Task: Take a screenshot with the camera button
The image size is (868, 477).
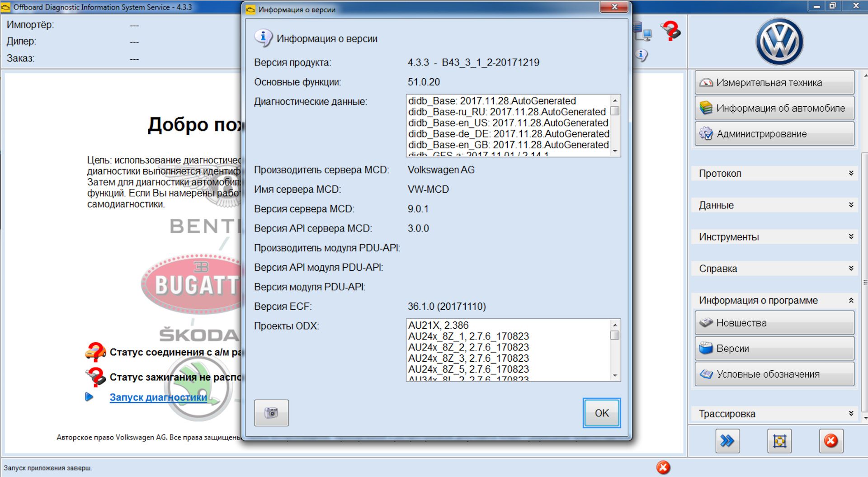Action: (x=271, y=413)
